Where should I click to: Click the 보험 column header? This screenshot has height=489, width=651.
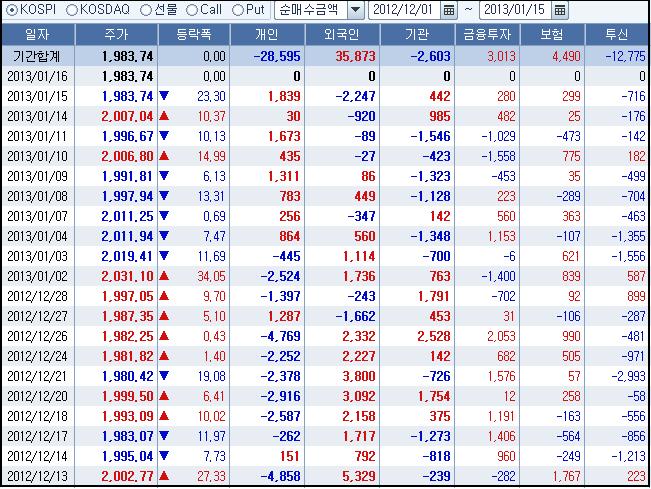pyautogui.click(x=552, y=34)
